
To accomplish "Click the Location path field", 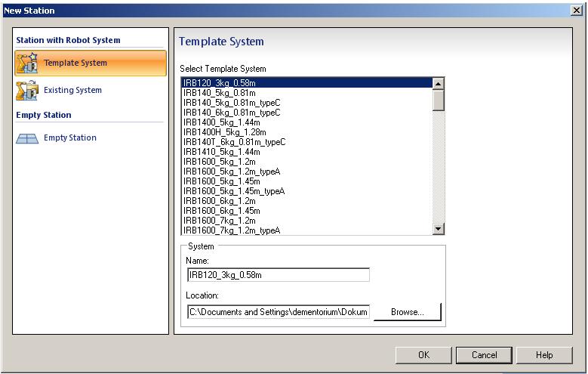I will (279, 312).
